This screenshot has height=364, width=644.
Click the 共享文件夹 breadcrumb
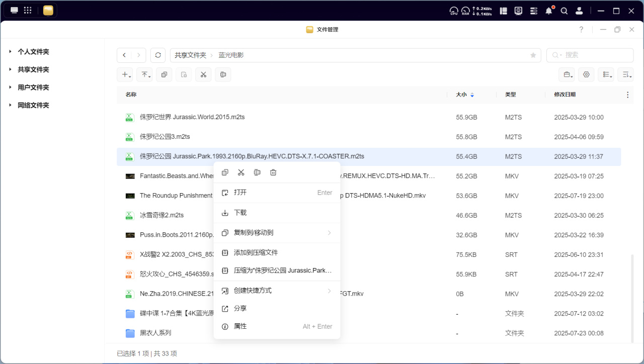(191, 55)
